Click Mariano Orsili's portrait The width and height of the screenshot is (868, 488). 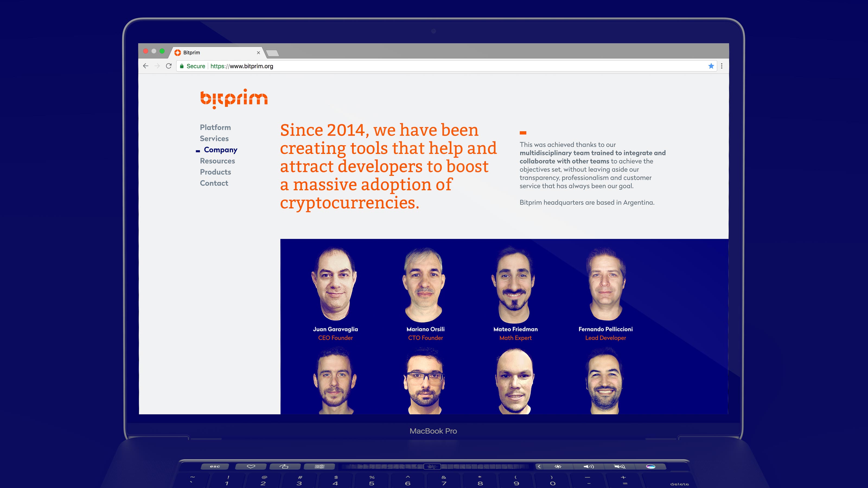pos(425,285)
